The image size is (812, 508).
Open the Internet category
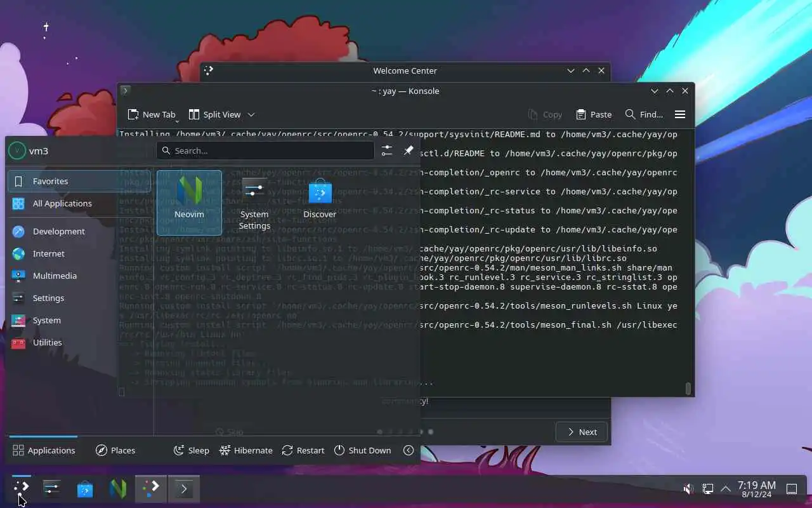(x=79, y=253)
